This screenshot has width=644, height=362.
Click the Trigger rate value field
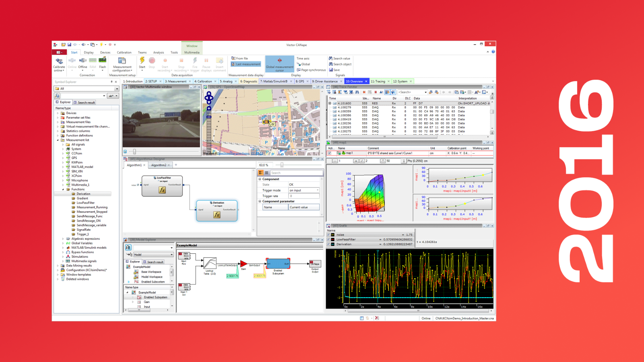click(304, 196)
